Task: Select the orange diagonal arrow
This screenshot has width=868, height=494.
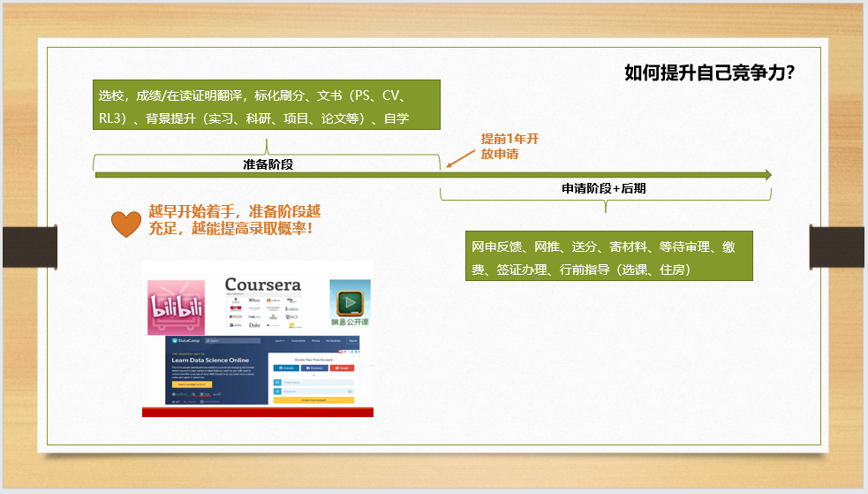Action: 461,156
